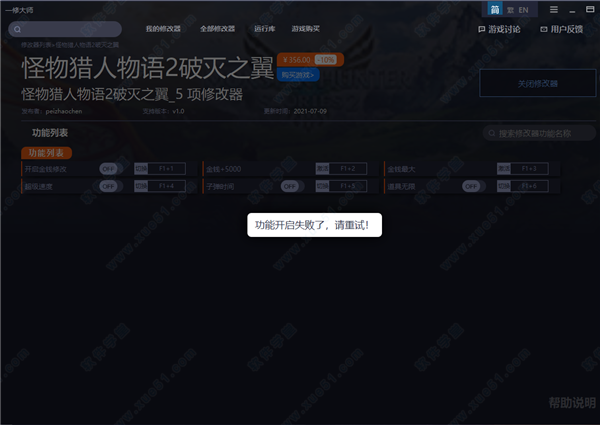Click the 关闭修改器 button

(x=538, y=83)
